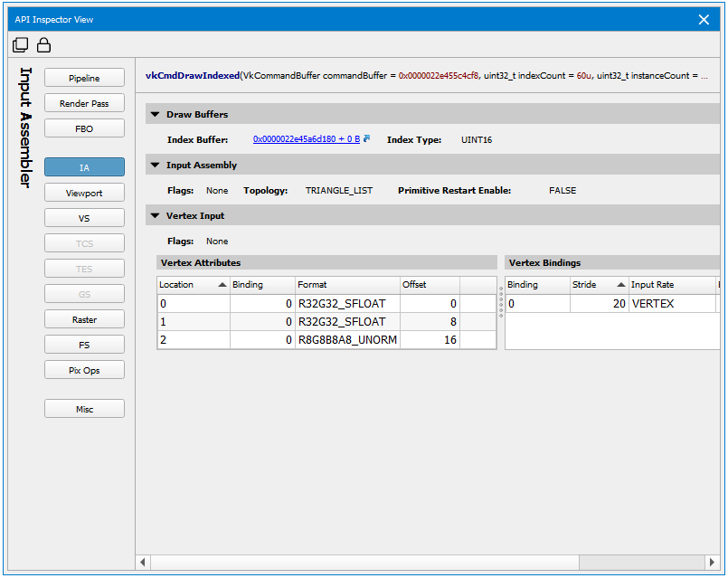Collapse the Input Assembly section
Viewport: 728px width, 578px height.
155,166
